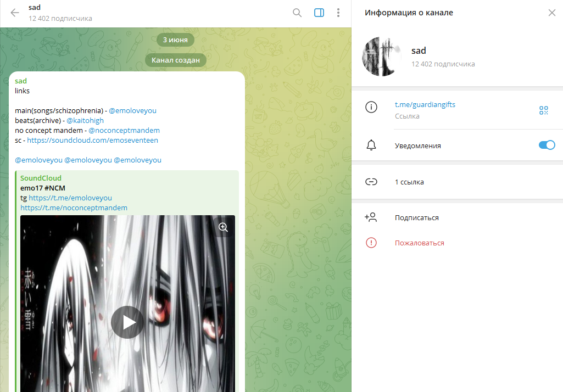Viewport: 563px width, 392px height.
Task: Open the @noconceptmandem mention
Action: (x=124, y=130)
